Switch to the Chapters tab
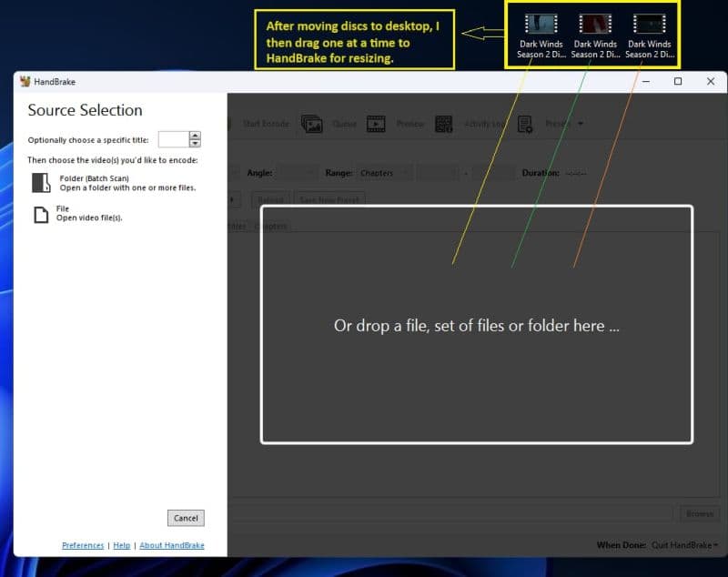The image size is (728, 577). coord(271,226)
